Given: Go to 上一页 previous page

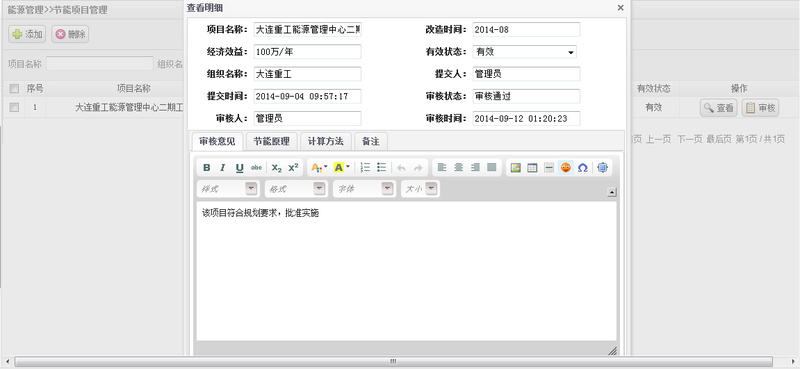Looking at the screenshot, I should pos(659,139).
